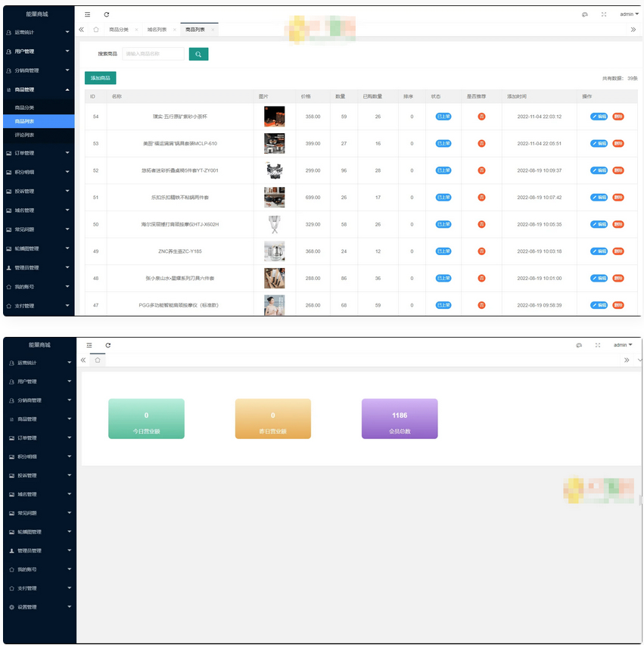Close the 商品分类 tab
This screenshot has height=645, width=644.
click(x=136, y=30)
